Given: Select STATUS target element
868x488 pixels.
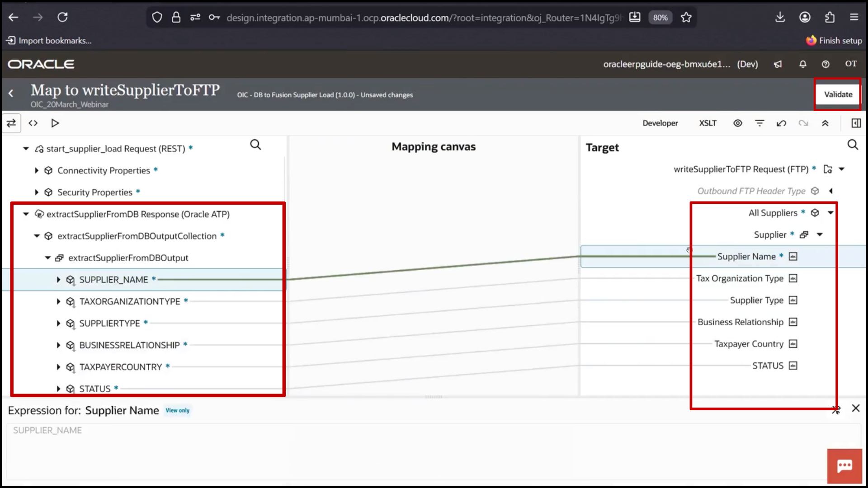Looking at the screenshot, I should [768, 366].
